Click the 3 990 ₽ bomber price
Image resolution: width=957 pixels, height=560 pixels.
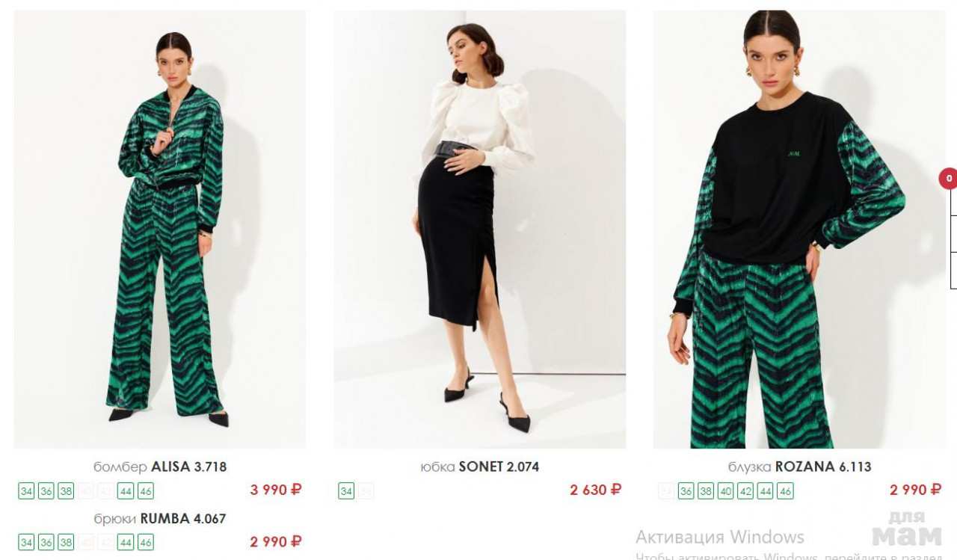276,490
